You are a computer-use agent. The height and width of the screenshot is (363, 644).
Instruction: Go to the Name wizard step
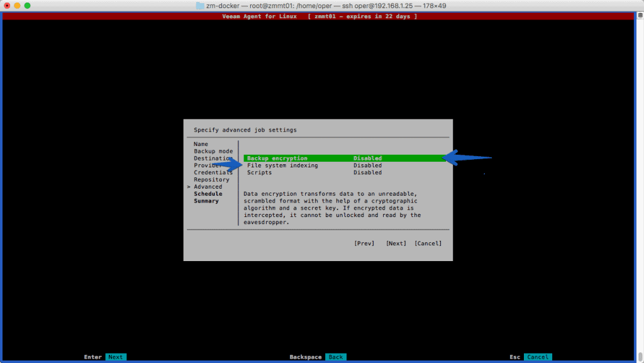201,144
